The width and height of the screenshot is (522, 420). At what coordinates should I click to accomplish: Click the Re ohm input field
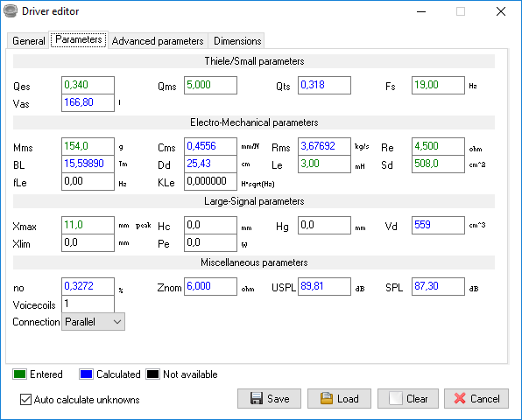[438, 146]
